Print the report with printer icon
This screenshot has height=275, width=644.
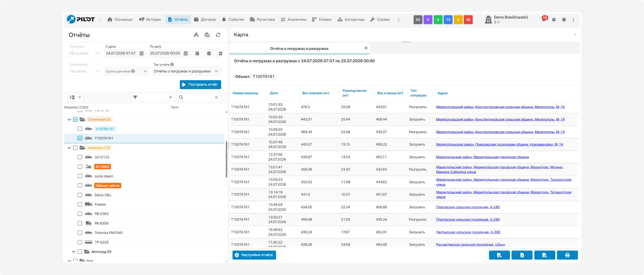point(567,255)
